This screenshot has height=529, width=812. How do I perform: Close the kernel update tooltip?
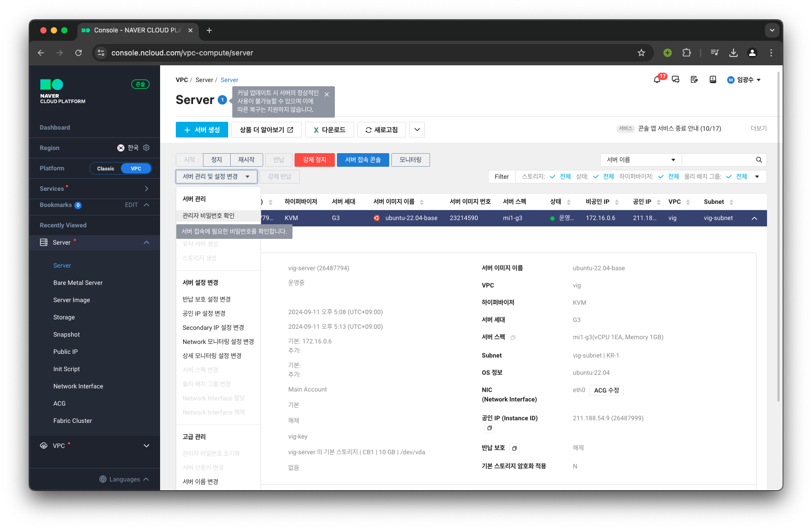coord(326,95)
